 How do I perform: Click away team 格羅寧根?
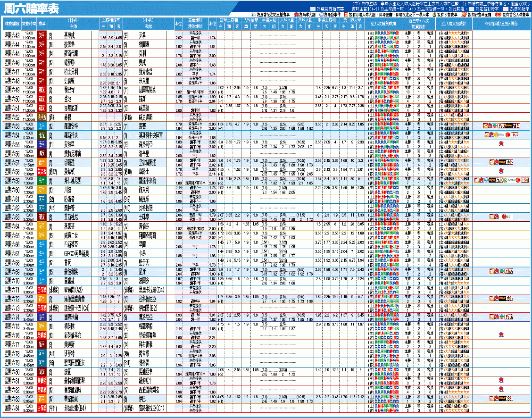click(146, 326)
